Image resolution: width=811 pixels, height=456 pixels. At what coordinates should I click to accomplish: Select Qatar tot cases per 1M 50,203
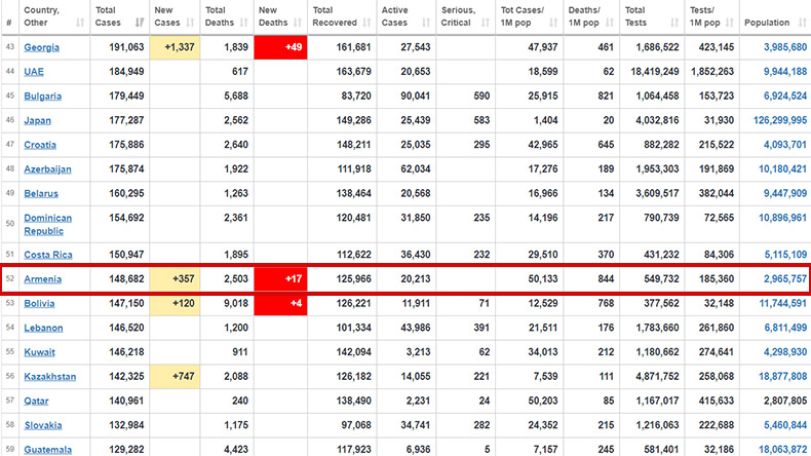pos(543,401)
